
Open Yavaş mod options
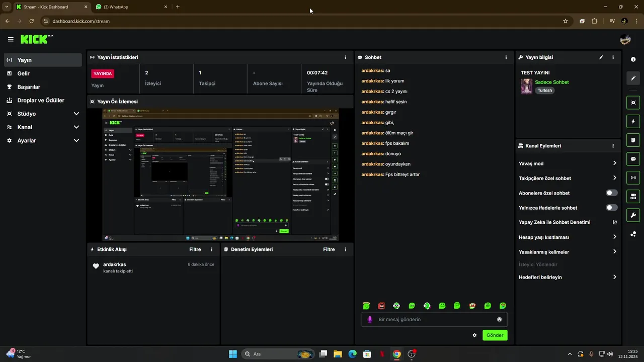[x=568, y=163]
